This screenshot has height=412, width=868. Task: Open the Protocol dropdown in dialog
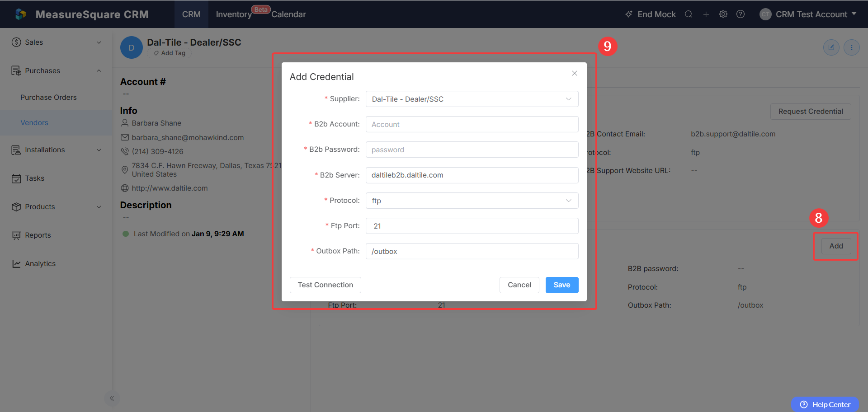click(x=472, y=201)
